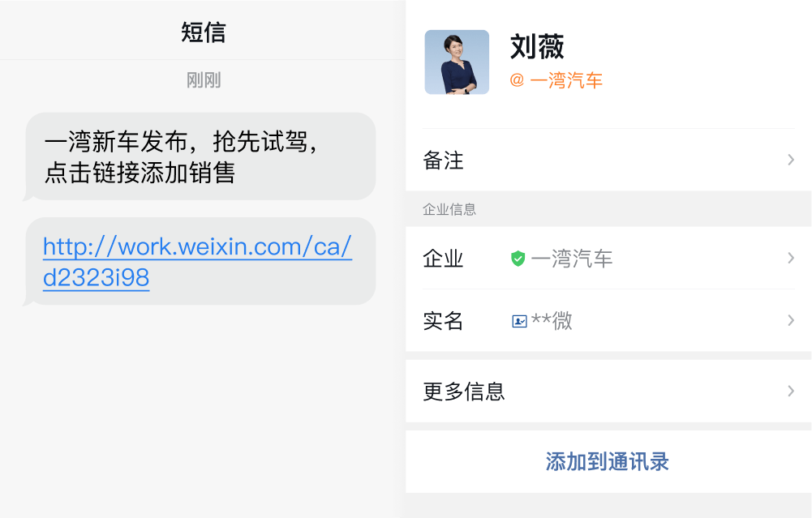Select the 更多信息 menu row

pos(608,392)
